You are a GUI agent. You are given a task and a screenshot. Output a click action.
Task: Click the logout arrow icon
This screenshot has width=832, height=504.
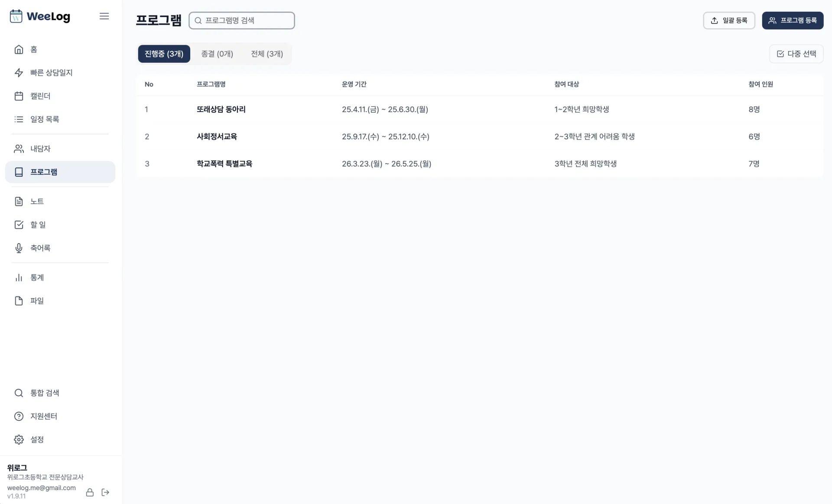[x=105, y=492]
